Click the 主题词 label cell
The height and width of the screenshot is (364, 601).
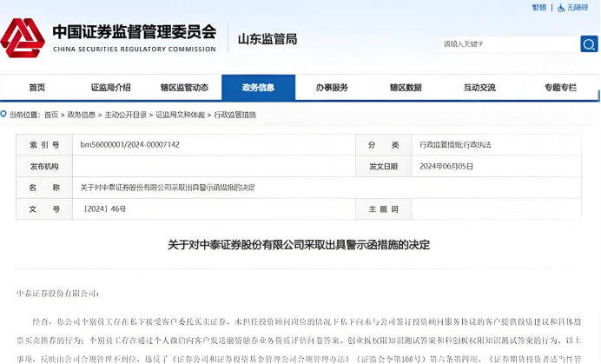point(384,209)
